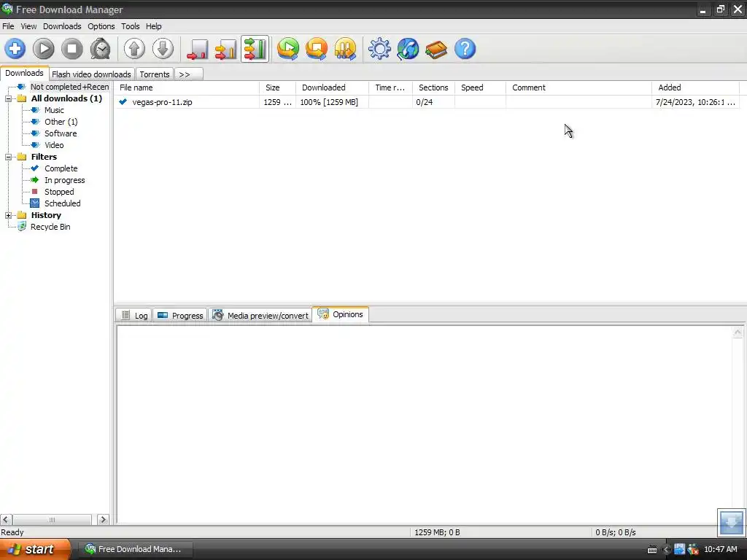Viewport: 747px width, 560px height.
Task: Stop the selected download with the stop icon
Action: 72,49
